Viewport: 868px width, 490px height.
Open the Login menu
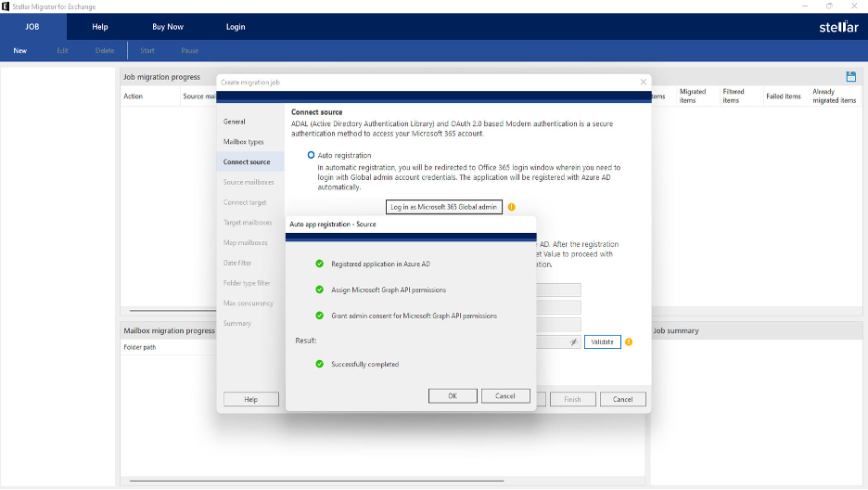[236, 27]
